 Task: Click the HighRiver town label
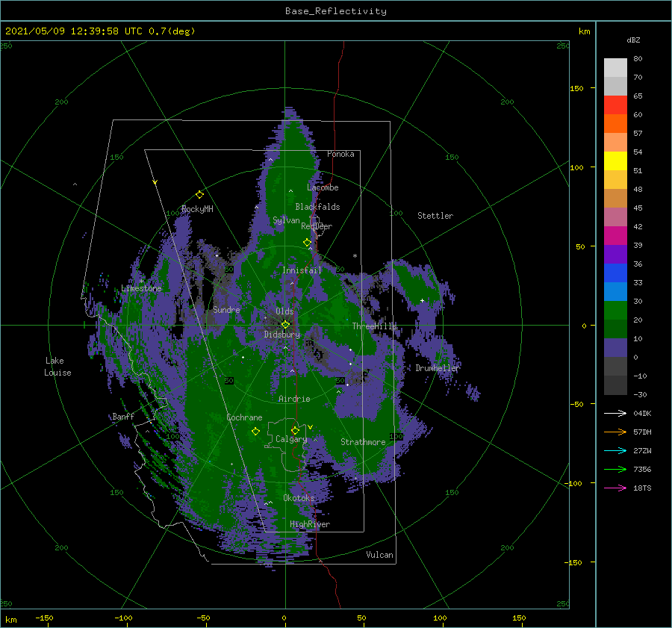pyautogui.click(x=310, y=524)
